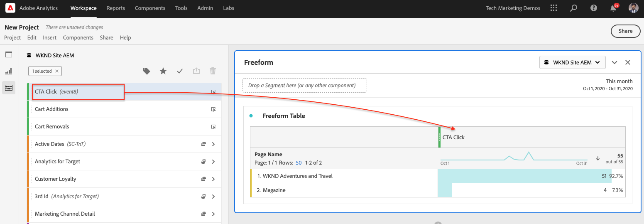Viewport: 644px width, 224px height.
Task: Click the tag icon above component list
Action: [147, 71]
